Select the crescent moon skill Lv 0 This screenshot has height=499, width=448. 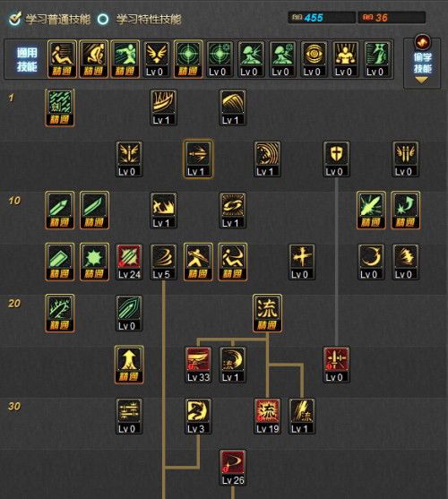(x=371, y=262)
